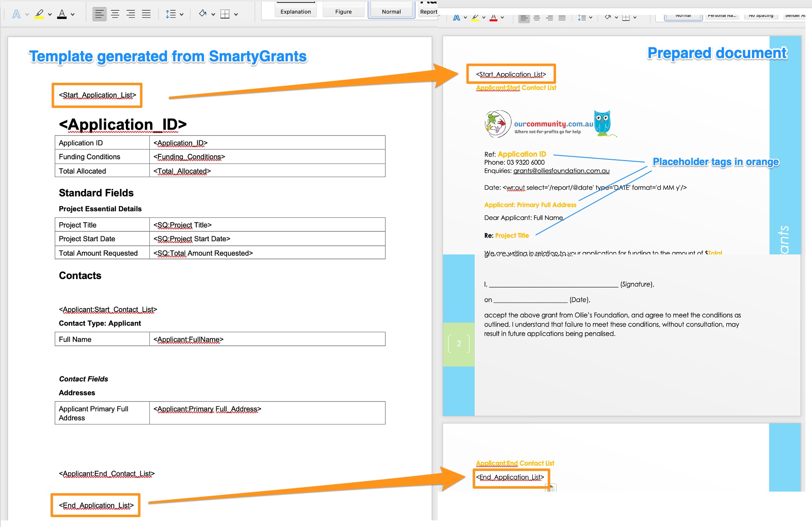Toggle align left in left toolbar

(x=99, y=14)
